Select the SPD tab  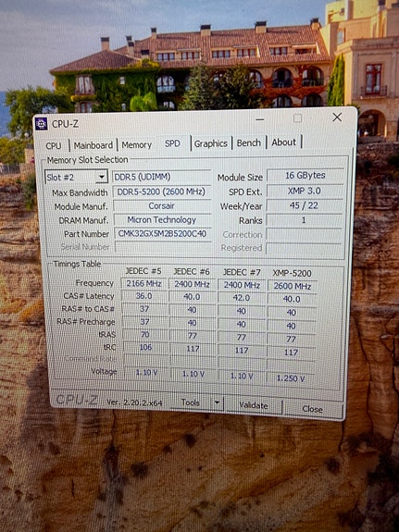(172, 143)
